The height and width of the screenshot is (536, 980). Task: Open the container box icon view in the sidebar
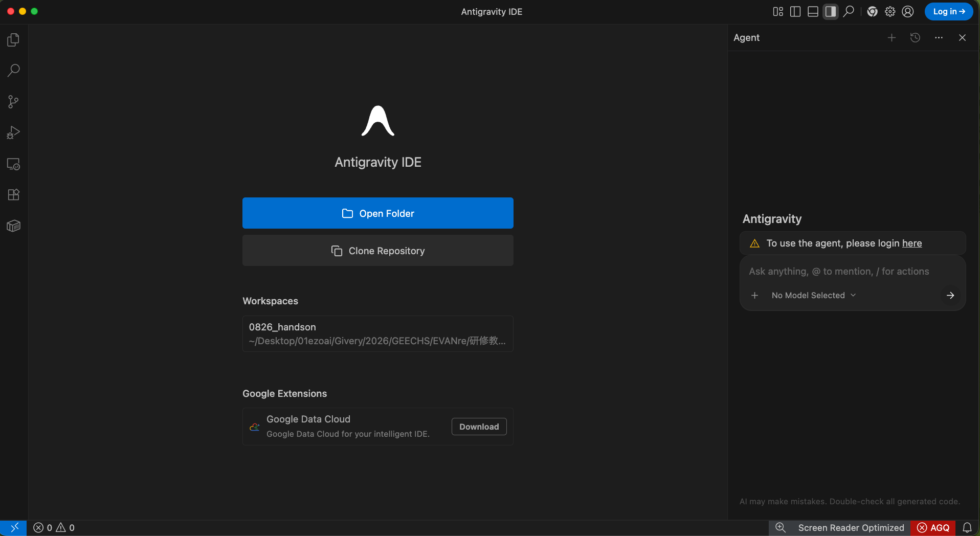(14, 226)
